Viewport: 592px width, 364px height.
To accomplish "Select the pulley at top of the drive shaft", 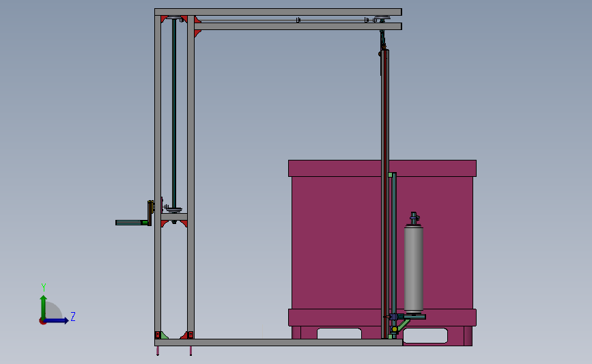I will coord(174,17).
